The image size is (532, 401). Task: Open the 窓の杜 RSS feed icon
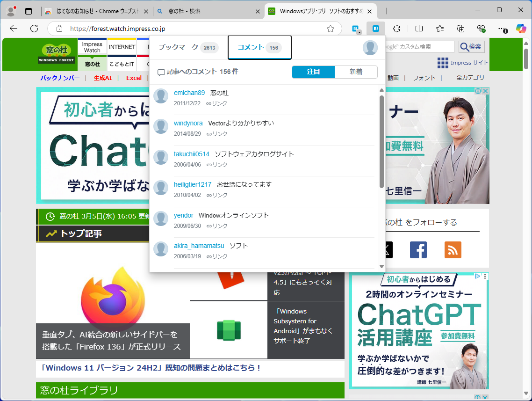click(x=453, y=250)
